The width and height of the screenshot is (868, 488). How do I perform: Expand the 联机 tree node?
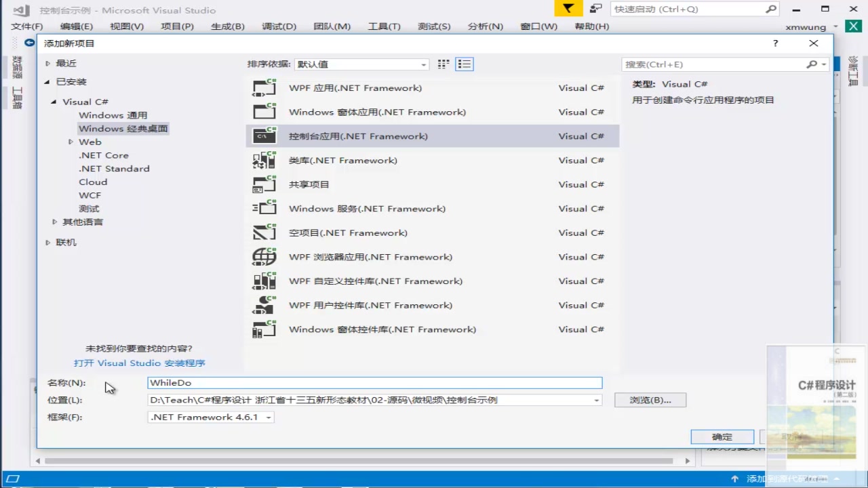tap(47, 242)
